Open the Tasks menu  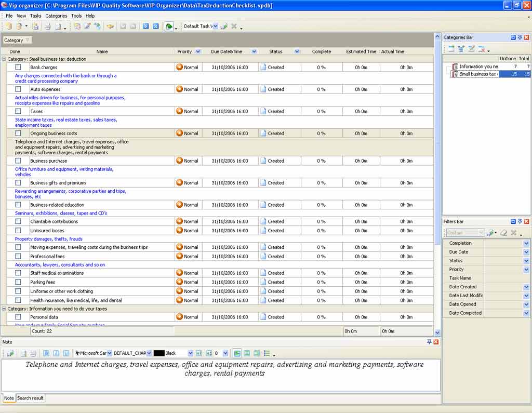pyautogui.click(x=35, y=16)
